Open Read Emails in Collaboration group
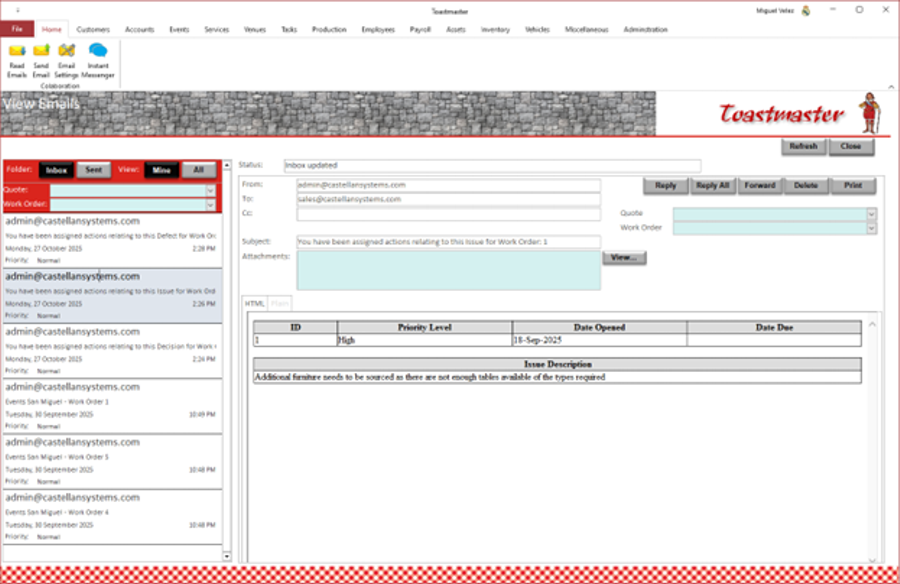Image resolution: width=900 pixels, height=584 pixels. point(17,61)
